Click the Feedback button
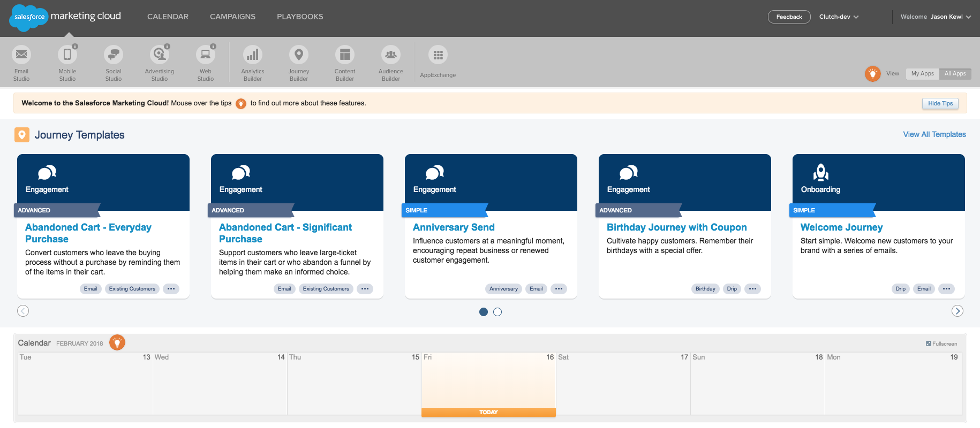 click(x=789, y=17)
